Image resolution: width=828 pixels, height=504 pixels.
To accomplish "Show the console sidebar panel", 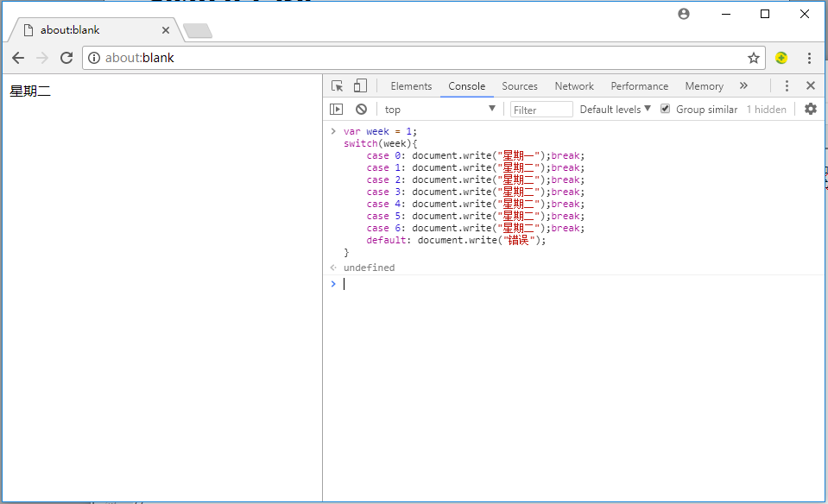I will 337,110.
